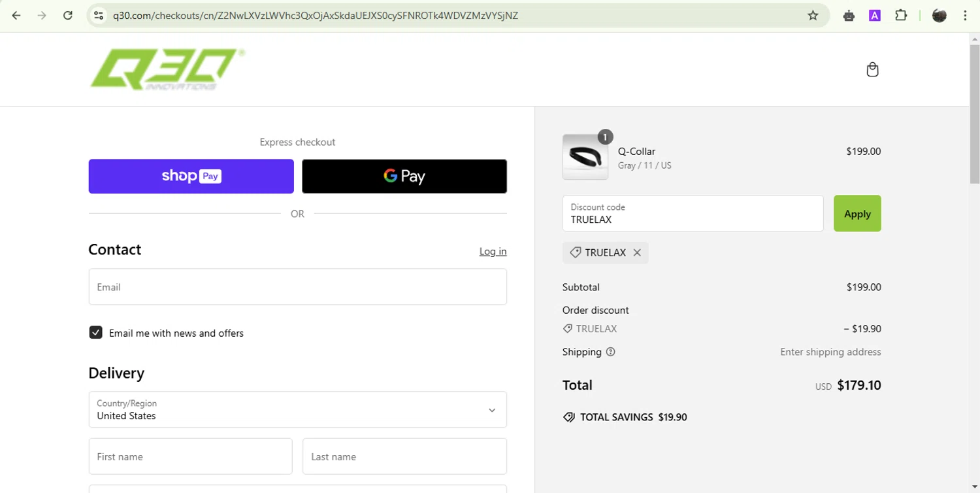
Task: Open the purple A extension
Action: tap(875, 16)
